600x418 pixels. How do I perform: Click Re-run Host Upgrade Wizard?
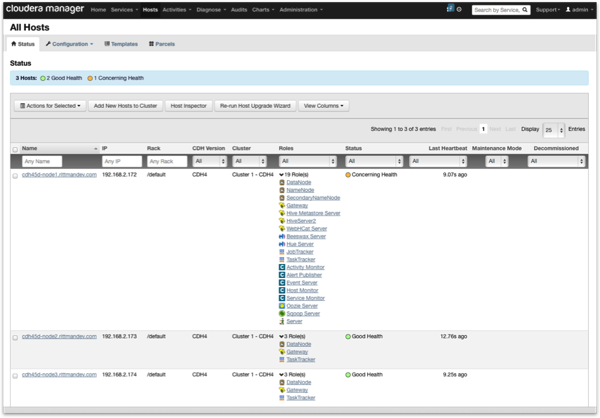(255, 106)
